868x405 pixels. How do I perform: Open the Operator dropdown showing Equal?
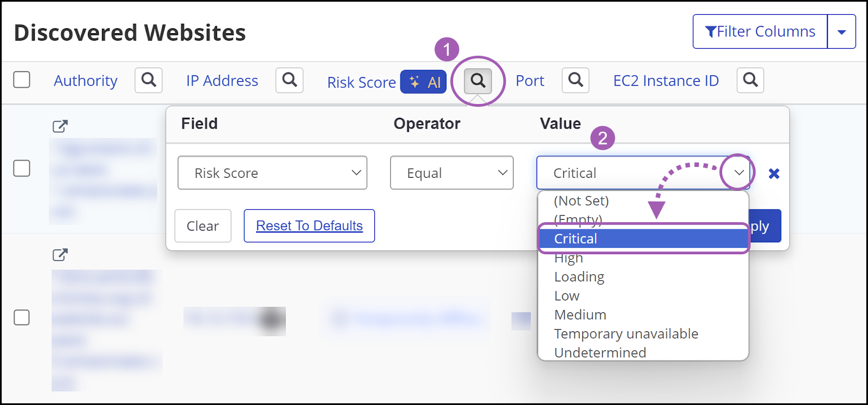coord(451,172)
